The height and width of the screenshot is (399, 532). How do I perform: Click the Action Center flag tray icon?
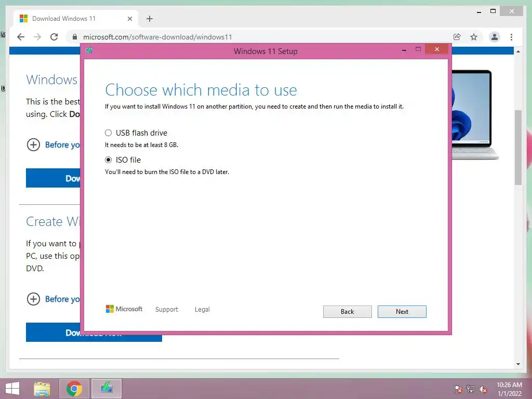pos(458,389)
